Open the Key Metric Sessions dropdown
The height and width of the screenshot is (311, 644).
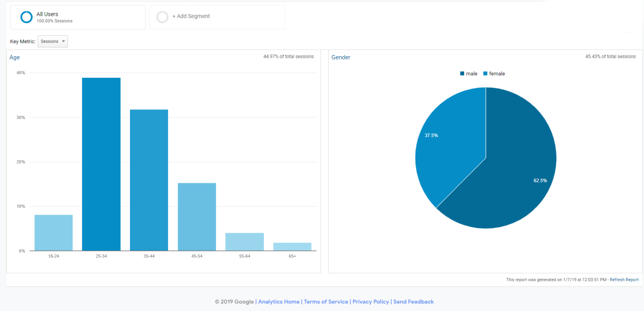pyautogui.click(x=52, y=41)
